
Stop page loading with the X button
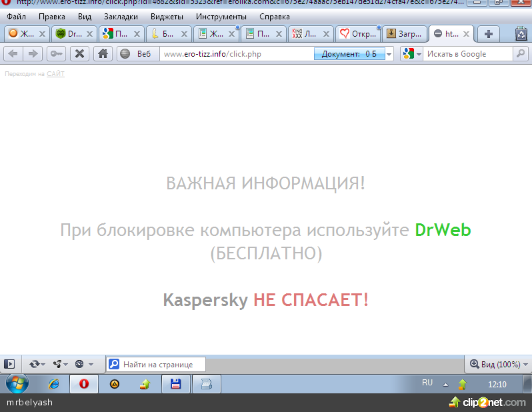click(79, 53)
